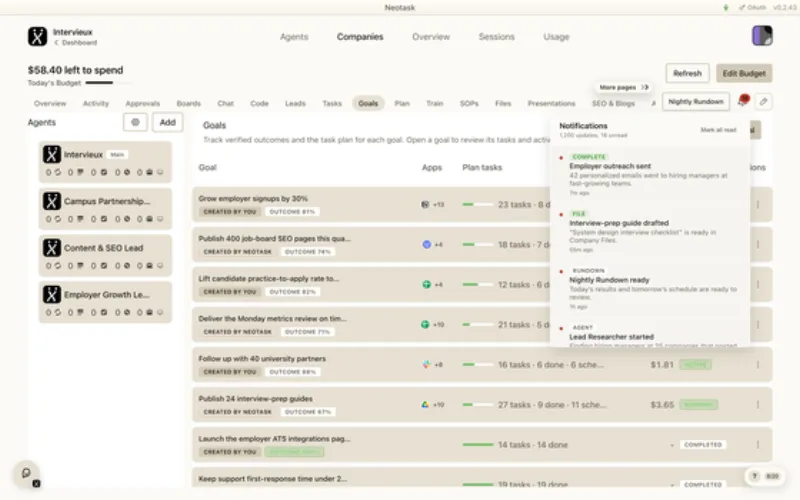The image size is (800, 500).
Task: Open kebab menu for Follow up university partners goal
Action: click(758, 365)
